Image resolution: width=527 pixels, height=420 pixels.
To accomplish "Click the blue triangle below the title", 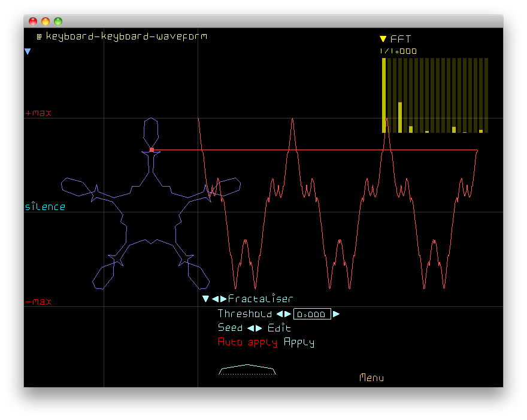I will (x=28, y=52).
